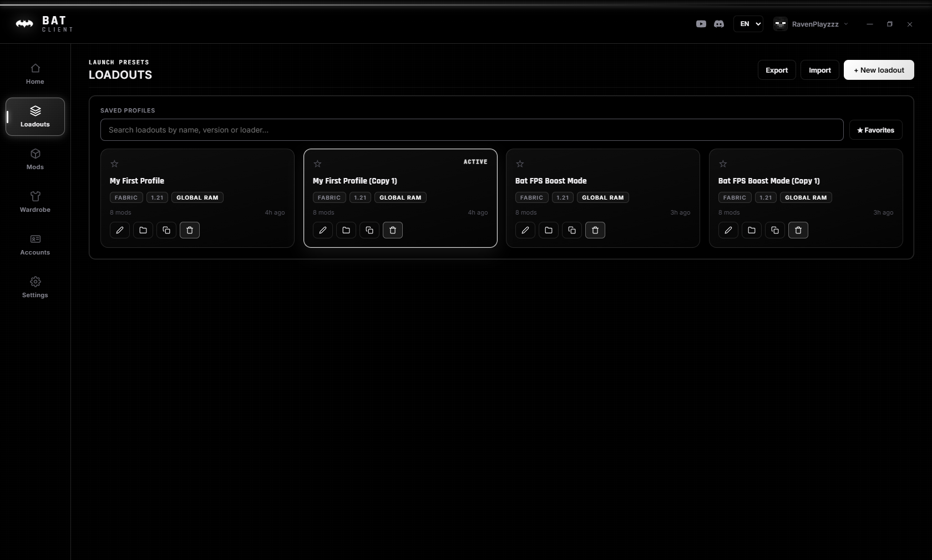Delete My First Profile (Copy 1)

393,230
